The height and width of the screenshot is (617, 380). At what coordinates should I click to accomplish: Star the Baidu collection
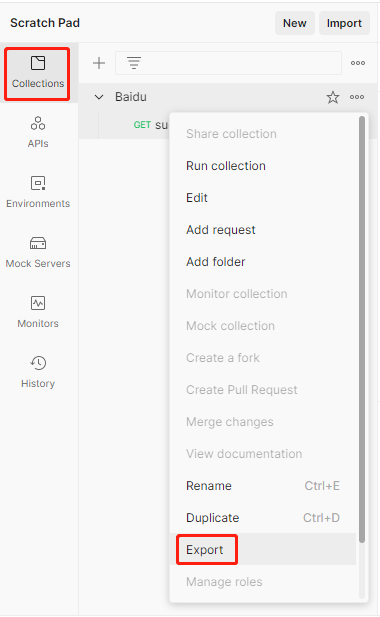point(333,97)
